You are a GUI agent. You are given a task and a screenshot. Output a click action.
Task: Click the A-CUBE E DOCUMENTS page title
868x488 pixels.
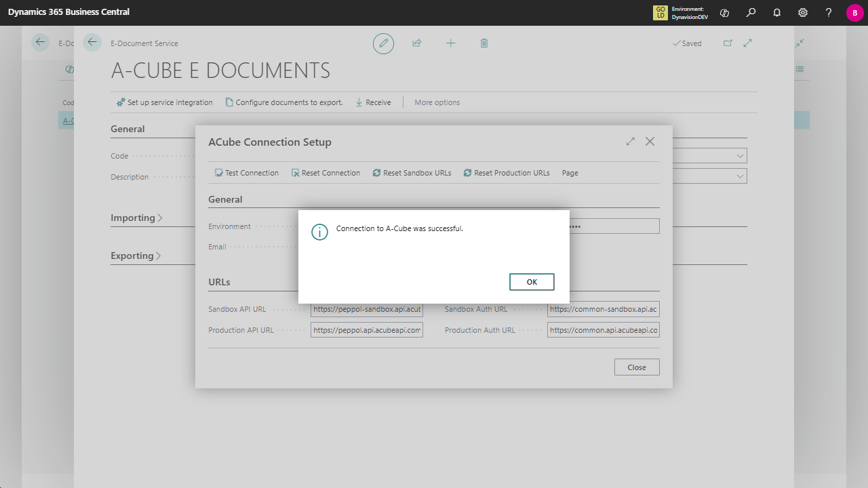pos(220,70)
